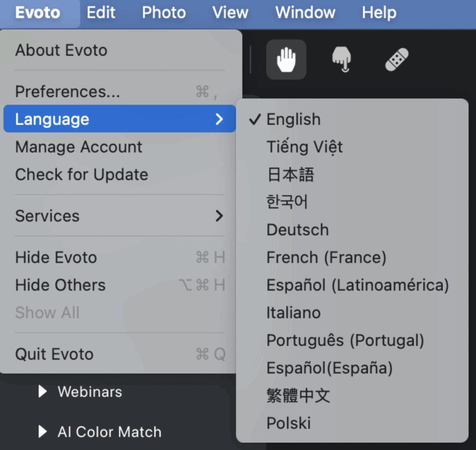Select the healing band-aid tool
This screenshot has width=476, height=450.
coord(396,59)
